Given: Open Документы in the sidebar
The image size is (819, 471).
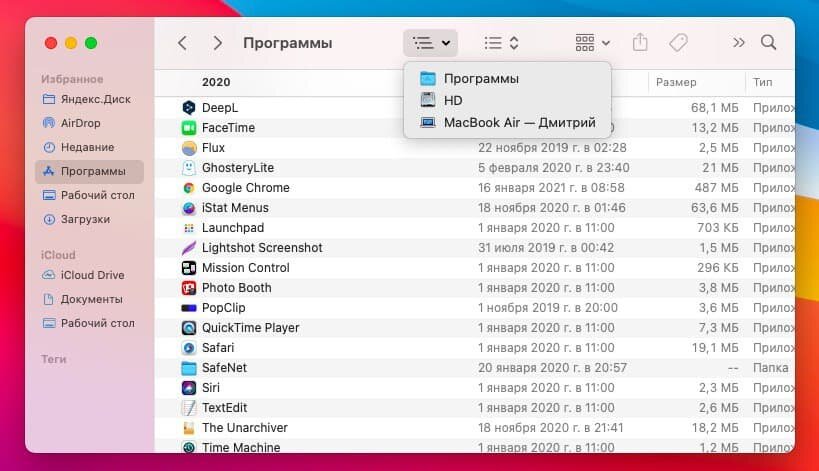Looking at the screenshot, I should [89, 299].
